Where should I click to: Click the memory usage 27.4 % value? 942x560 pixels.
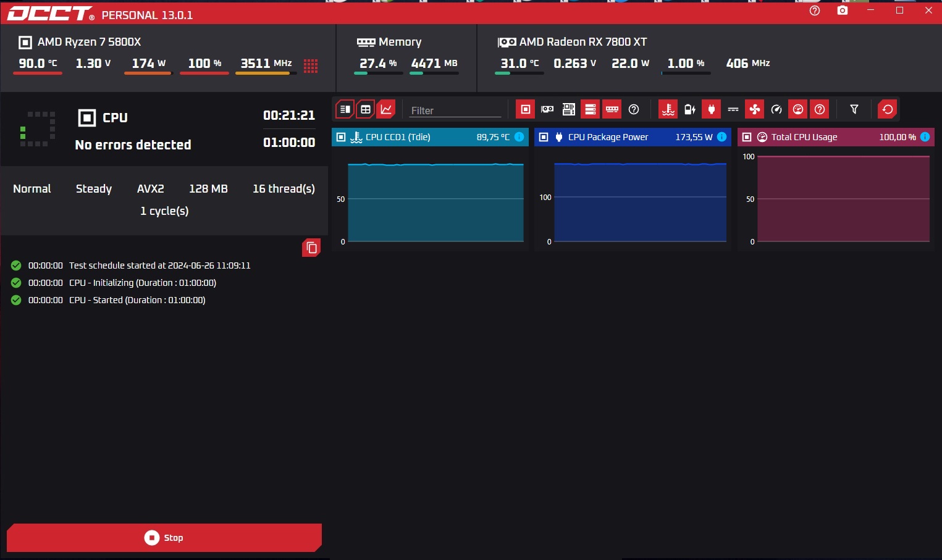pos(378,64)
